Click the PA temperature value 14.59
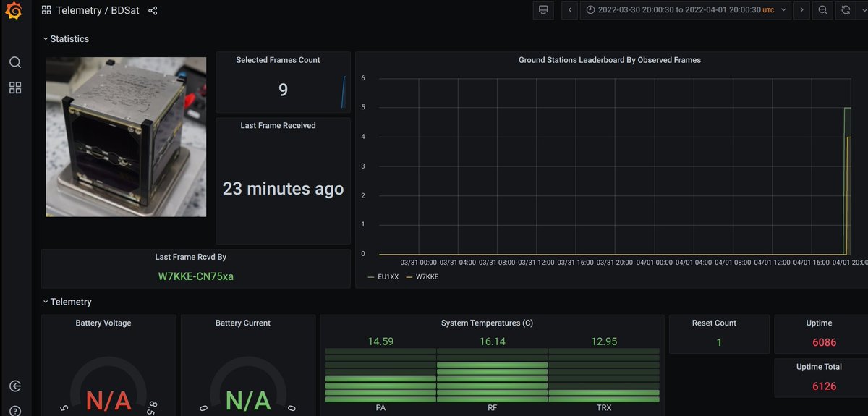The image size is (868, 416). [x=380, y=341]
